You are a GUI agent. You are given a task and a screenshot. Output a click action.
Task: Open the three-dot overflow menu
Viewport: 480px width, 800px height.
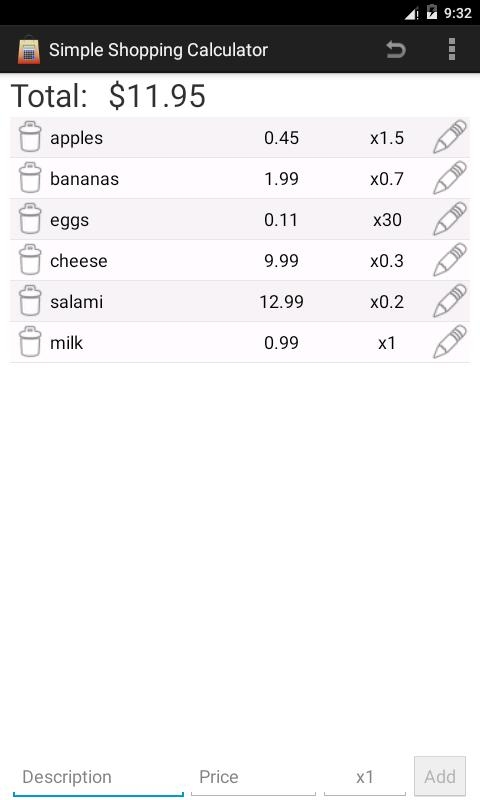click(451, 49)
